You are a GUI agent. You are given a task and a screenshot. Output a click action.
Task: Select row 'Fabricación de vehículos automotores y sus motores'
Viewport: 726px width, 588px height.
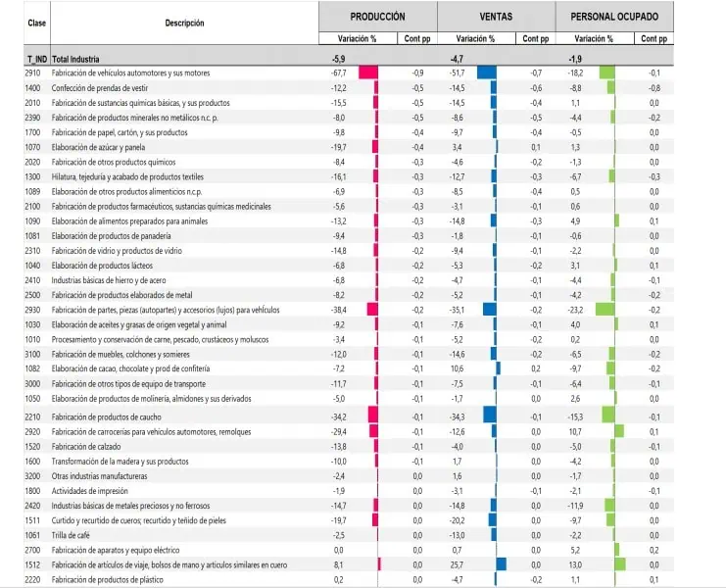349,73
